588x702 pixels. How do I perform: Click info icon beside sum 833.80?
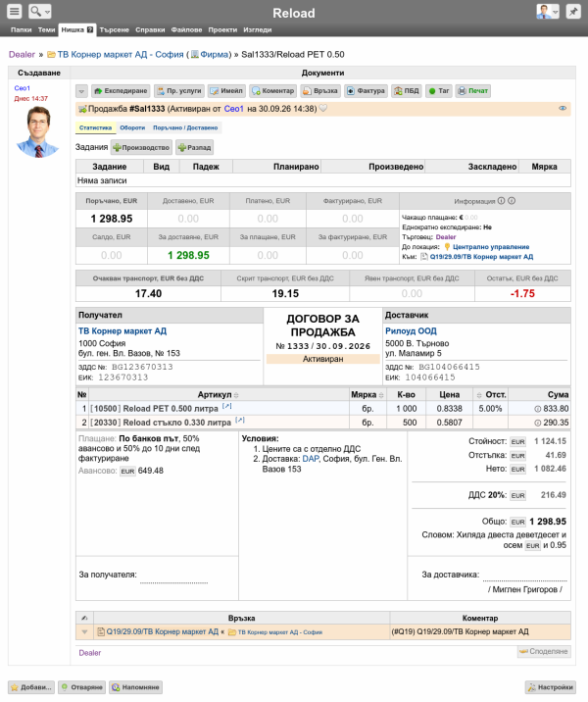point(537,409)
